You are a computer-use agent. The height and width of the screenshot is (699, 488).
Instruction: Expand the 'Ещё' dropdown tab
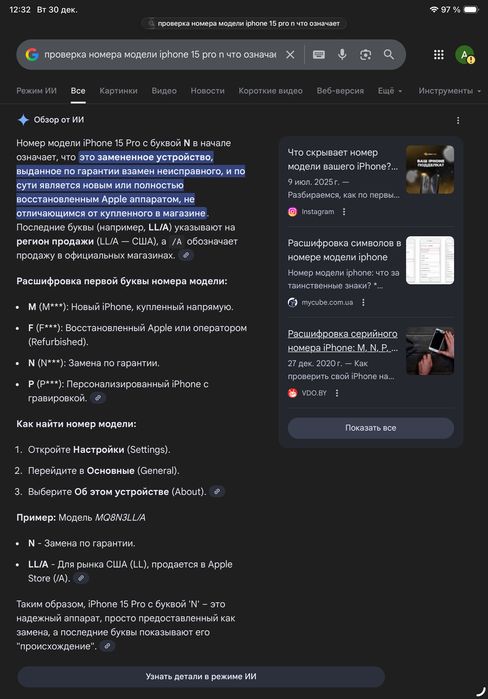point(390,90)
